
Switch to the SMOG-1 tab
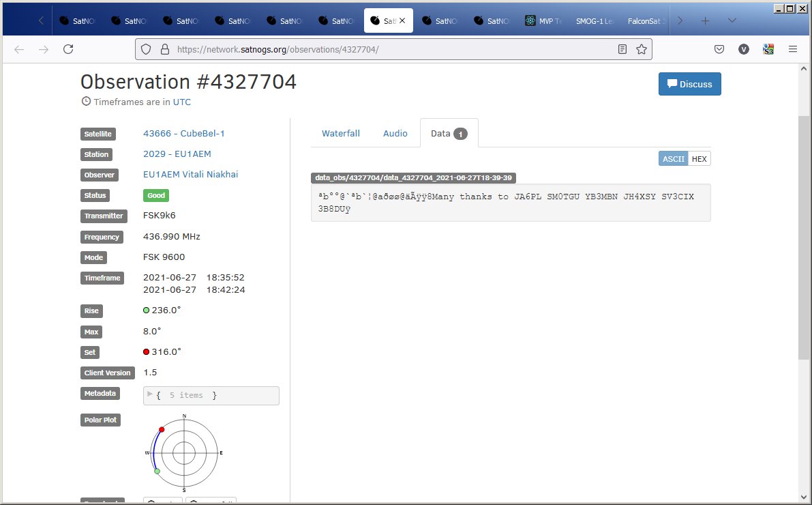pos(595,20)
